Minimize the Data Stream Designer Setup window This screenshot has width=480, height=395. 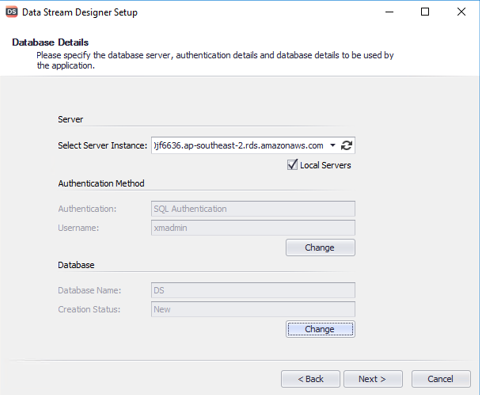389,12
